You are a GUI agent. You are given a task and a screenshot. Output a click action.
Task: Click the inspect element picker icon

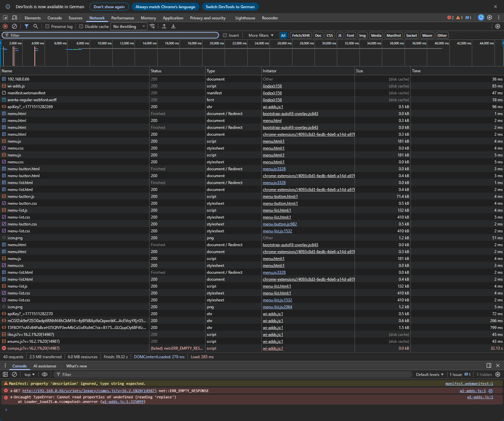[x=5, y=18]
